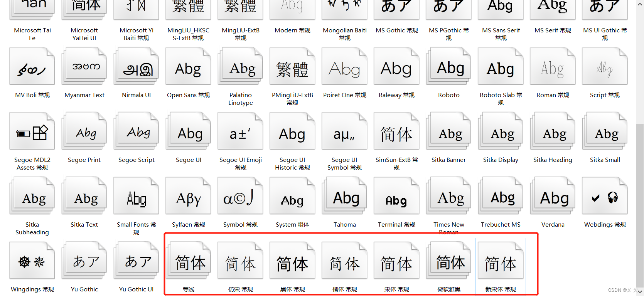Image resolution: width=644 pixels, height=296 pixels.
Task: Select the PMingLiU-ExtB font icon
Action: click(x=292, y=66)
